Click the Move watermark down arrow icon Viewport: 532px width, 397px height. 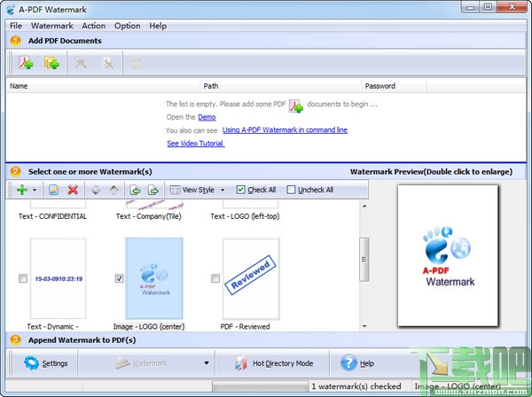96,190
